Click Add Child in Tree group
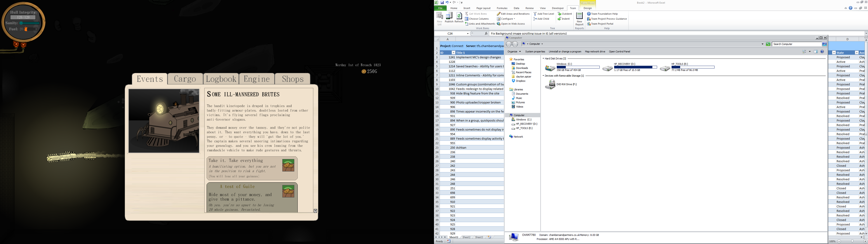868x244 pixels. click(x=541, y=19)
